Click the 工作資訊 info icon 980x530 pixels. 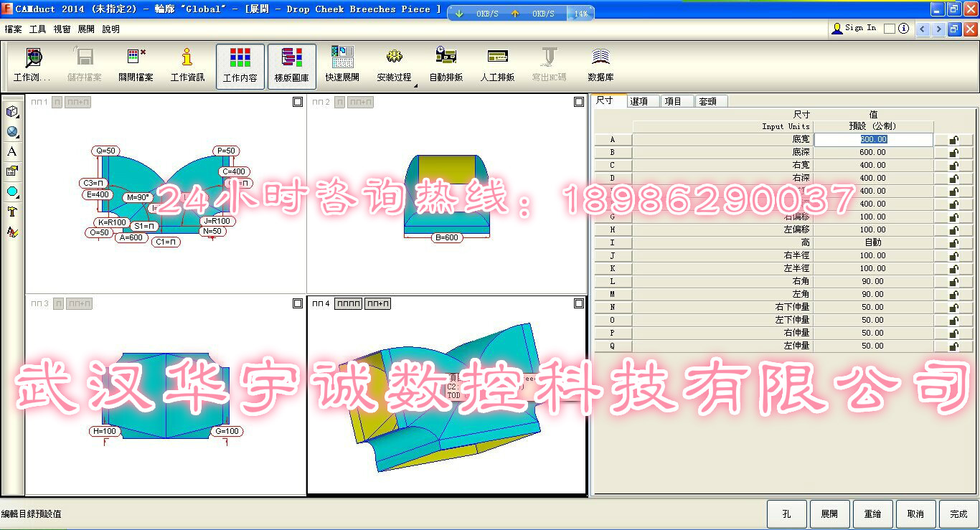(x=187, y=65)
